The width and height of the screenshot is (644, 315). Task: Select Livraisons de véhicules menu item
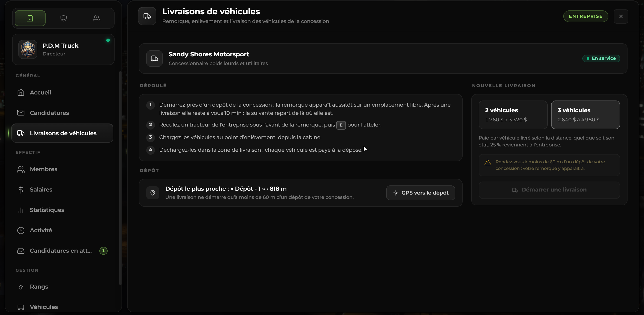[x=62, y=133]
